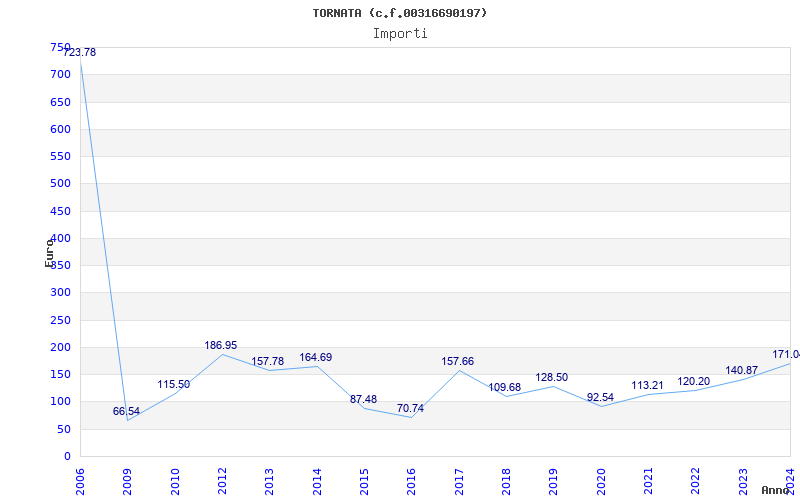This screenshot has width=800, height=500.
Task: Select the 450 y-axis tick label
Action: pyautogui.click(x=60, y=211)
